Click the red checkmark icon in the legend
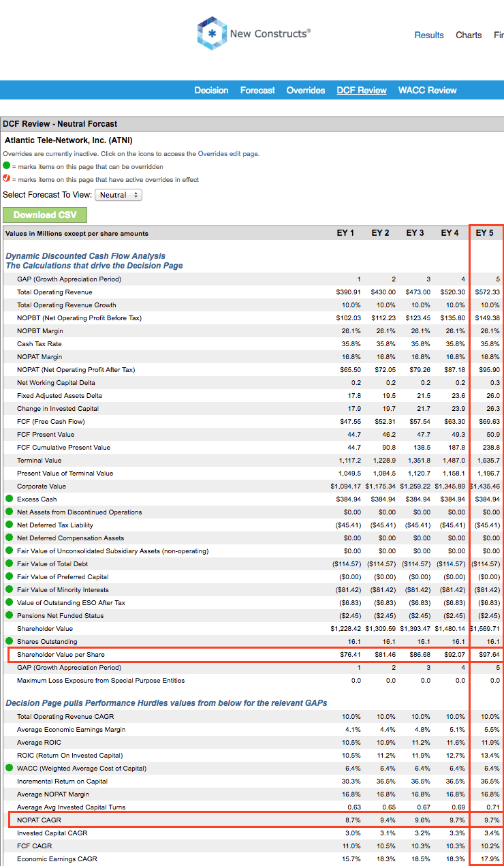504x866 pixels. click(6, 179)
